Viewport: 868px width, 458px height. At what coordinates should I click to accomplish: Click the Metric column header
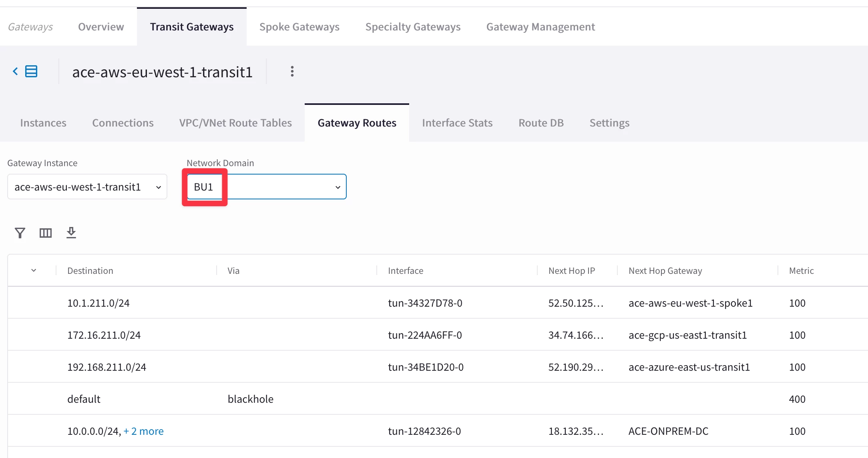click(x=801, y=271)
